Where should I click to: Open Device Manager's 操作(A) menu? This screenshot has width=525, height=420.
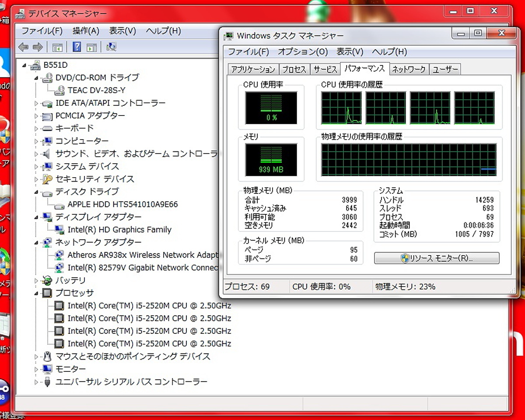(x=86, y=31)
